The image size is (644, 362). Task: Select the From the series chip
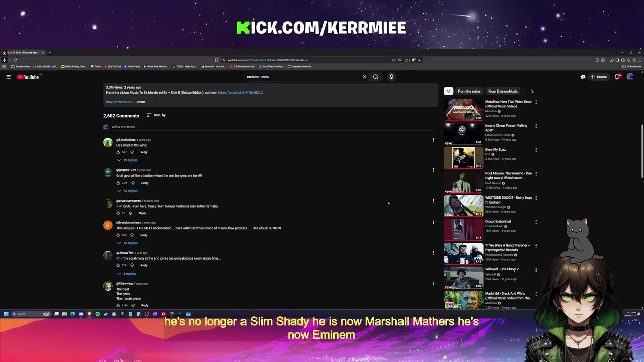point(469,92)
